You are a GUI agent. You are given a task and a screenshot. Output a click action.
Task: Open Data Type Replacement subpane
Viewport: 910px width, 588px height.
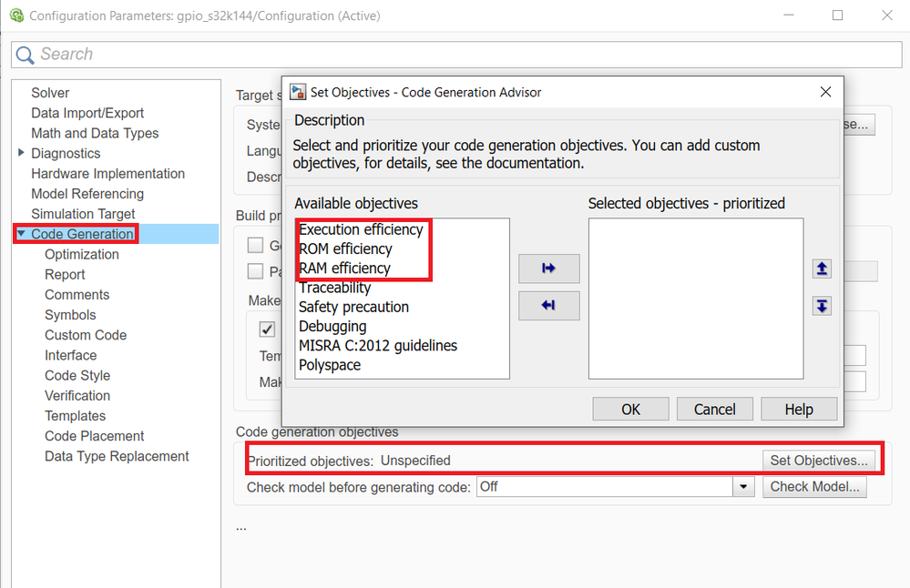click(x=117, y=456)
